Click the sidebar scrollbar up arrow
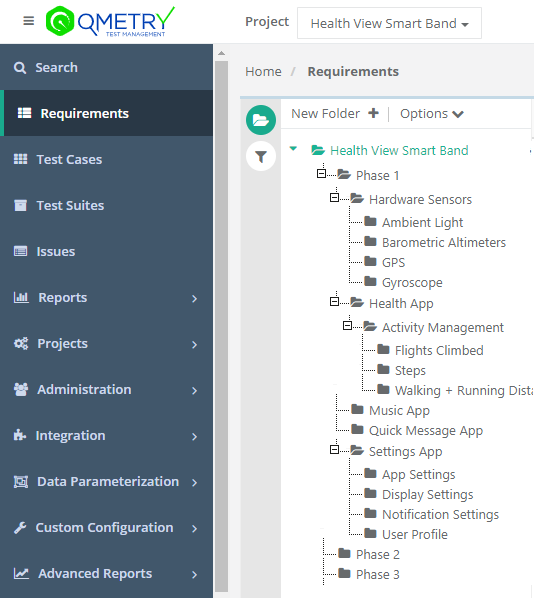 tap(221, 53)
